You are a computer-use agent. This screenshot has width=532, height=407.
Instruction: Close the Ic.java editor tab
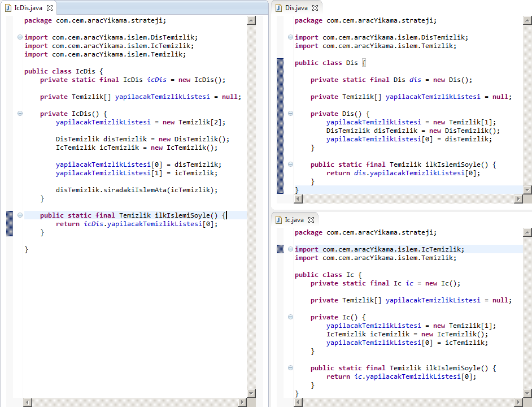coord(311,220)
